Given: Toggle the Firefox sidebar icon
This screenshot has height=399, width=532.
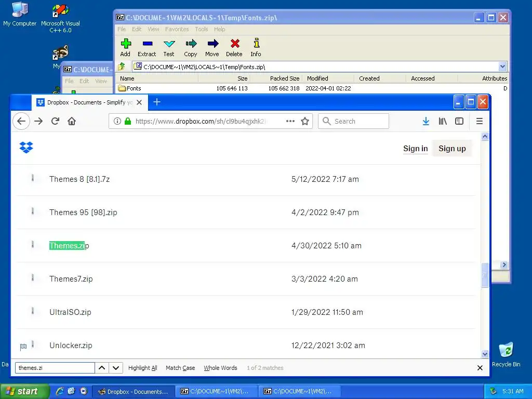Looking at the screenshot, I should pyautogui.click(x=459, y=121).
